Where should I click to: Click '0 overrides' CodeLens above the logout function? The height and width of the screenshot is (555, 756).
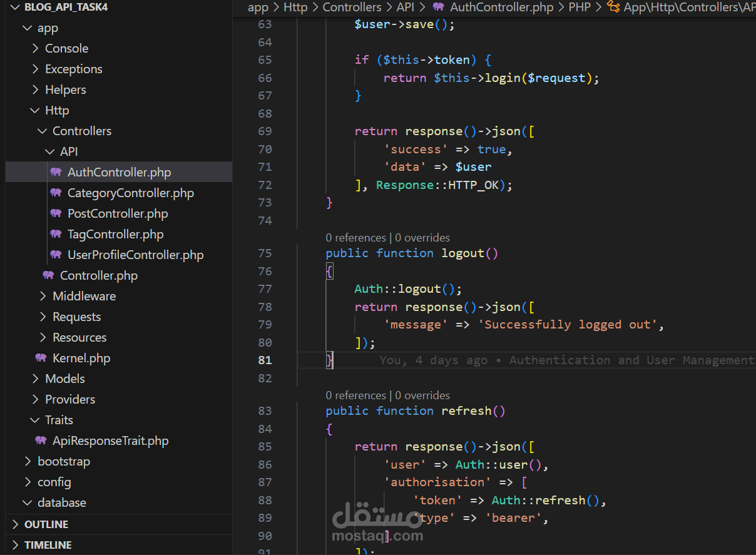tap(422, 238)
